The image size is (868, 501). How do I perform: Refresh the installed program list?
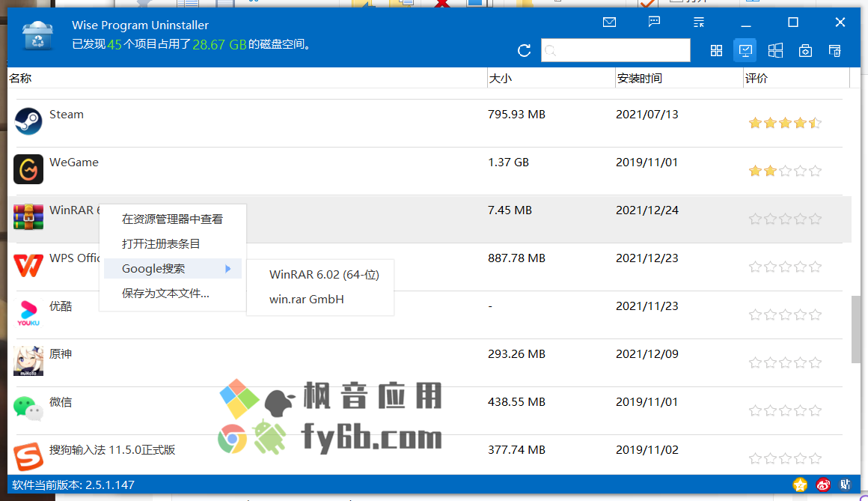coord(525,51)
